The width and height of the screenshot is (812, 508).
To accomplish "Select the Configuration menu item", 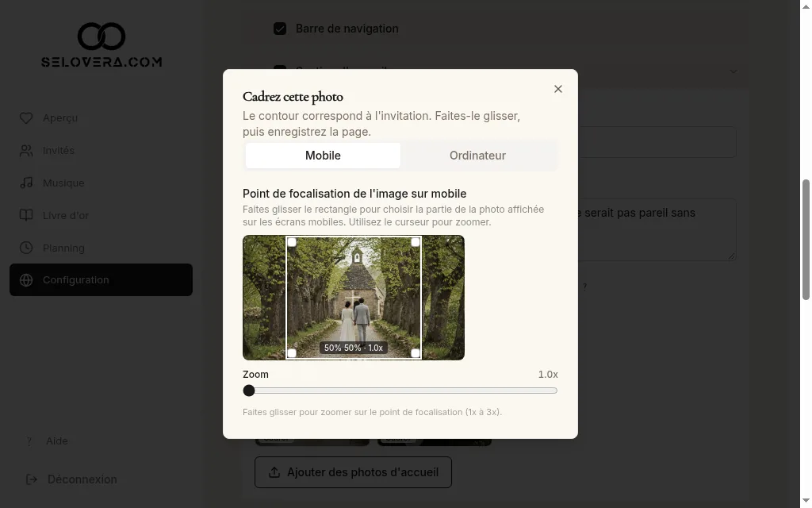I will [x=101, y=280].
